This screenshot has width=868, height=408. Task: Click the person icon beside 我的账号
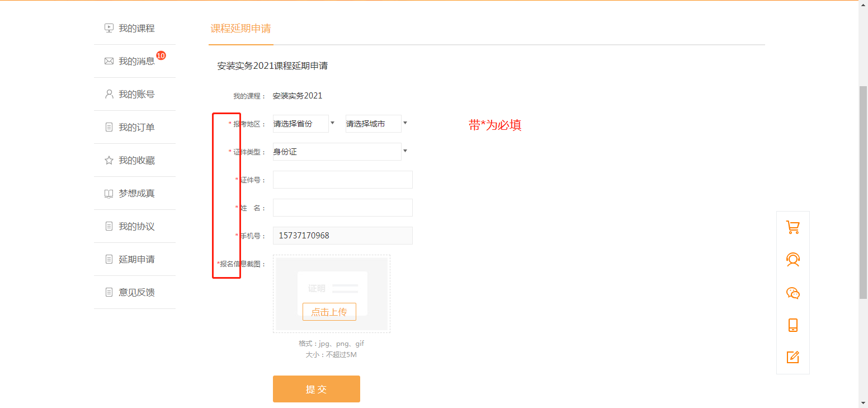click(109, 94)
